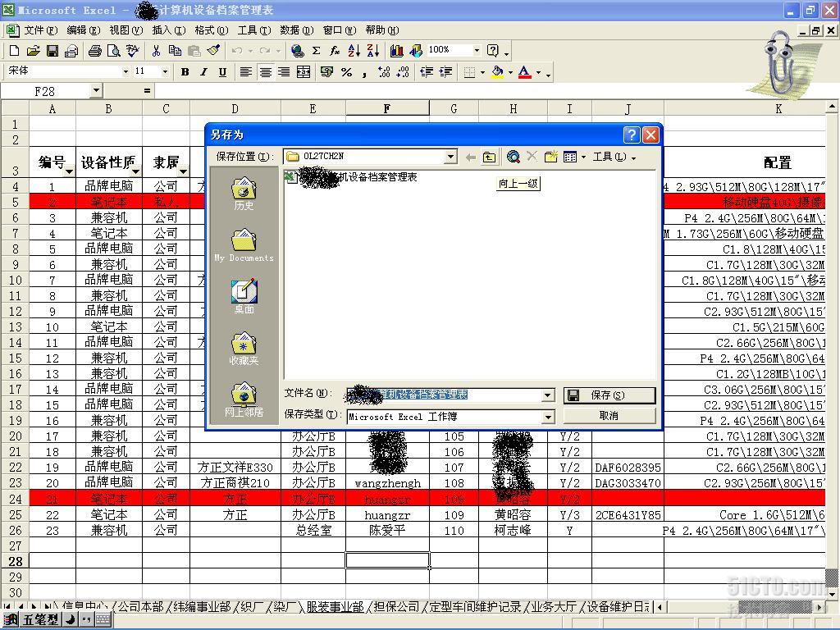The height and width of the screenshot is (630, 840).
Task: Open the 帮助 menu
Action: pyautogui.click(x=382, y=30)
